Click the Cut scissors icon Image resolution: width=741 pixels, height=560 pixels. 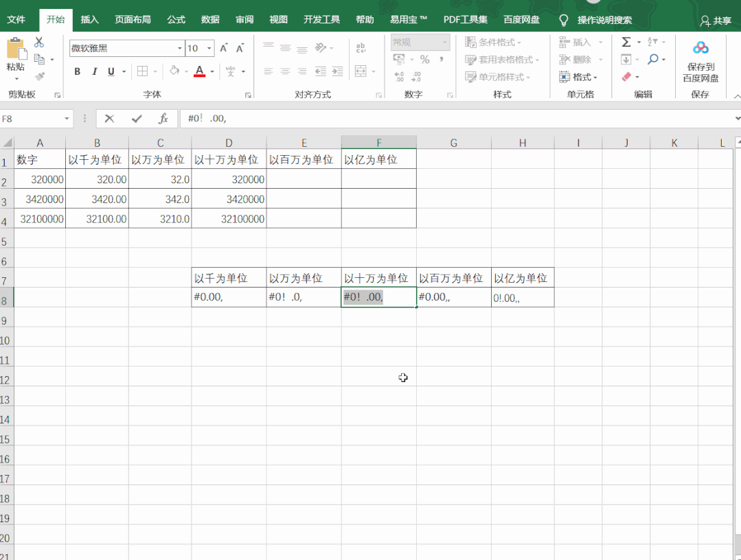[39, 43]
